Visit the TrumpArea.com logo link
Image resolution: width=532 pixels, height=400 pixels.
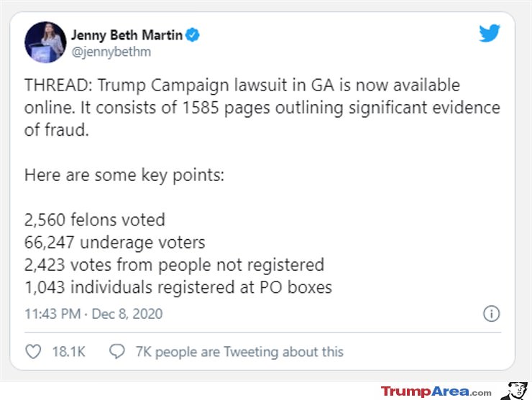click(x=436, y=391)
